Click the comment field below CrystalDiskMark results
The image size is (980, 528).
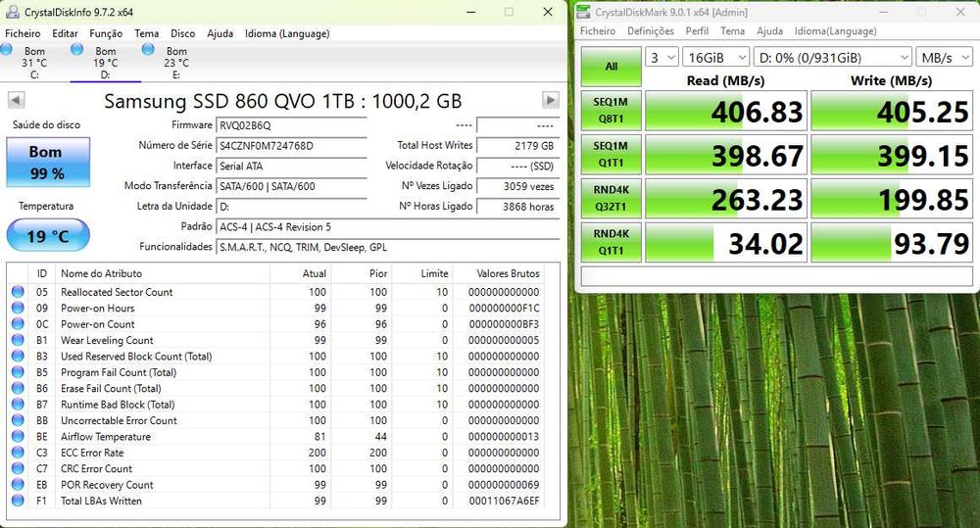coord(776,276)
